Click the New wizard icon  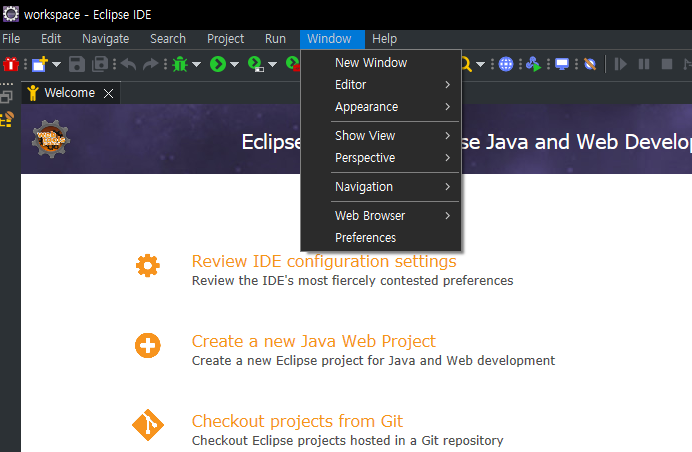pyautogui.click(x=40, y=64)
